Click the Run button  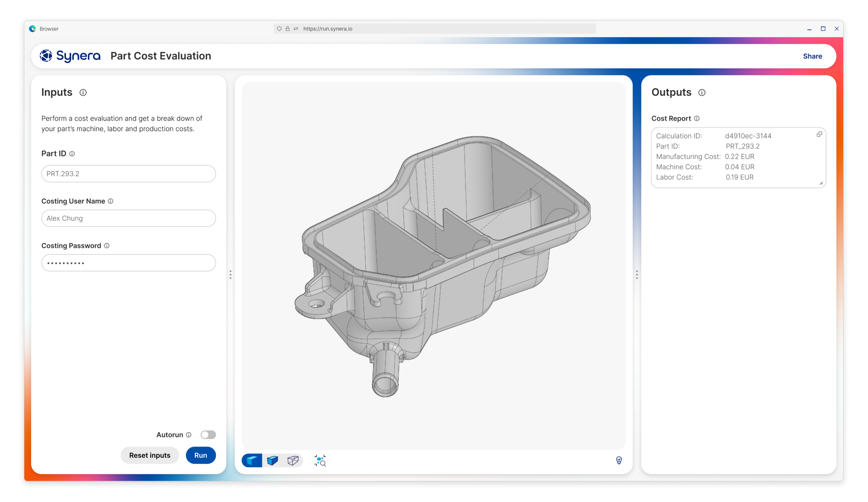(201, 455)
